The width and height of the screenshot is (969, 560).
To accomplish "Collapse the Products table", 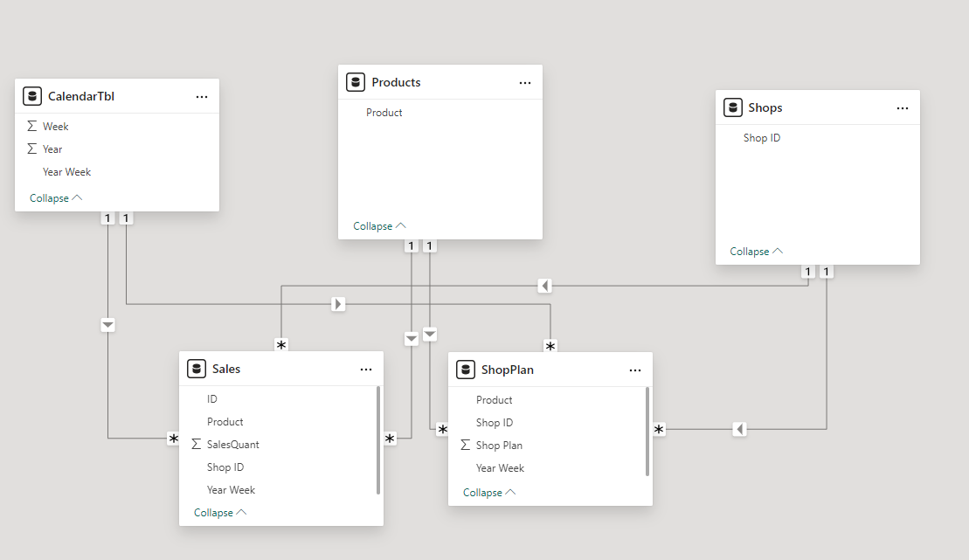I will tap(379, 226).
